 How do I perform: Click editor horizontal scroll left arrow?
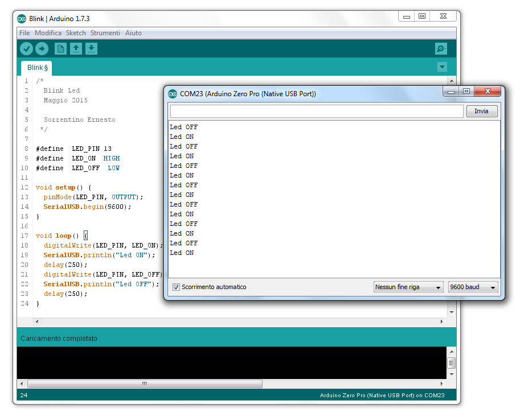tap(37, 322)
